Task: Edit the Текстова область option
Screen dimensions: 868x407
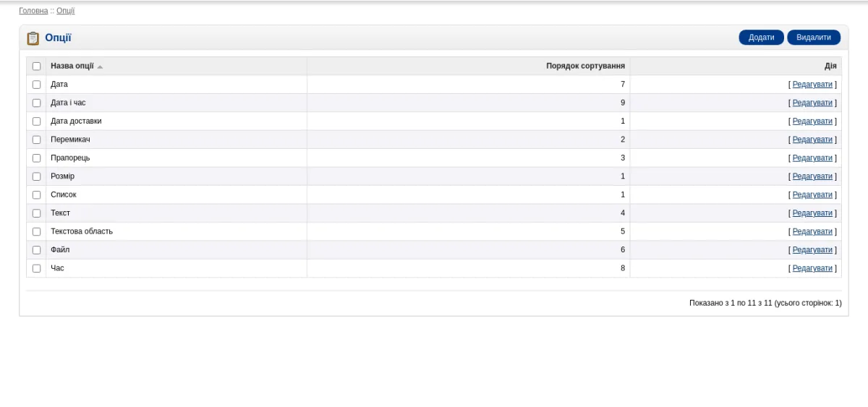Action: click(812, 231)
